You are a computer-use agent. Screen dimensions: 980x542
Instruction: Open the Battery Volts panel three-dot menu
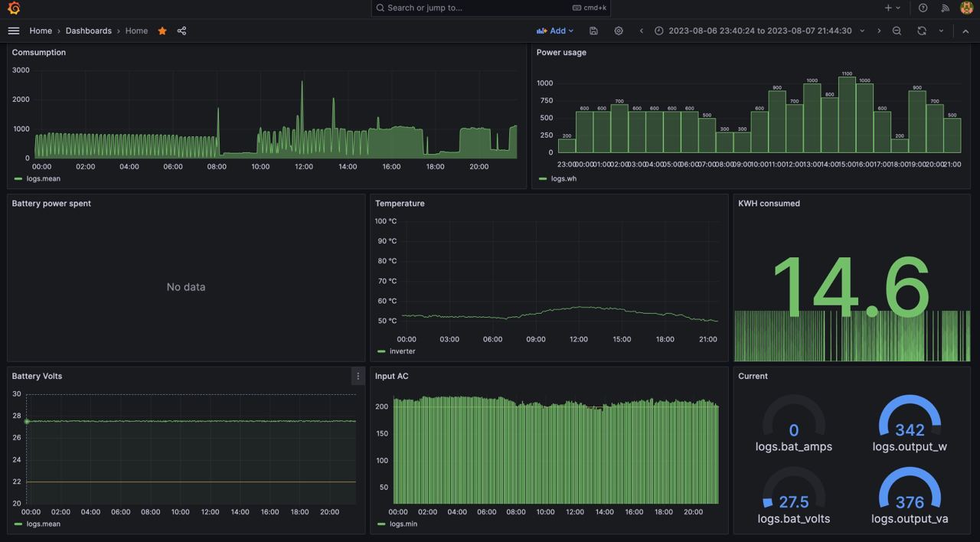pos(358,376)
